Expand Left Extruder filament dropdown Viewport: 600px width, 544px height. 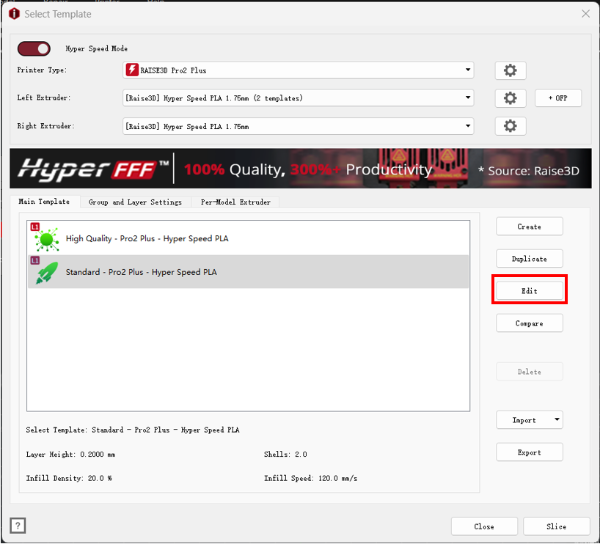click(x=468, y=98)
